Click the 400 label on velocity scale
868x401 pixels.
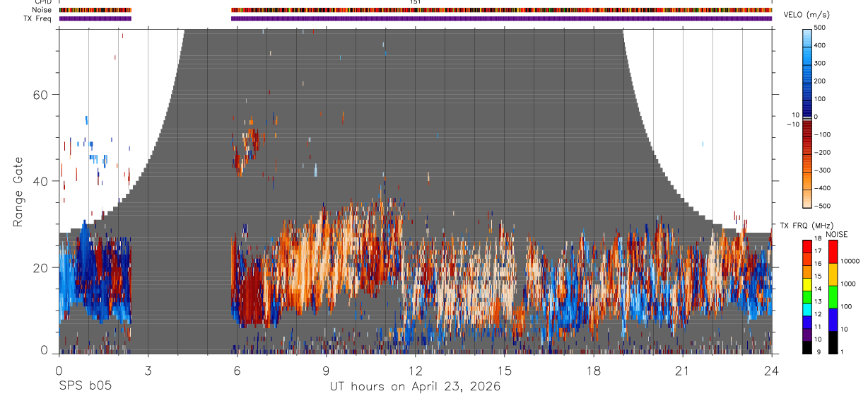point(820,45)
